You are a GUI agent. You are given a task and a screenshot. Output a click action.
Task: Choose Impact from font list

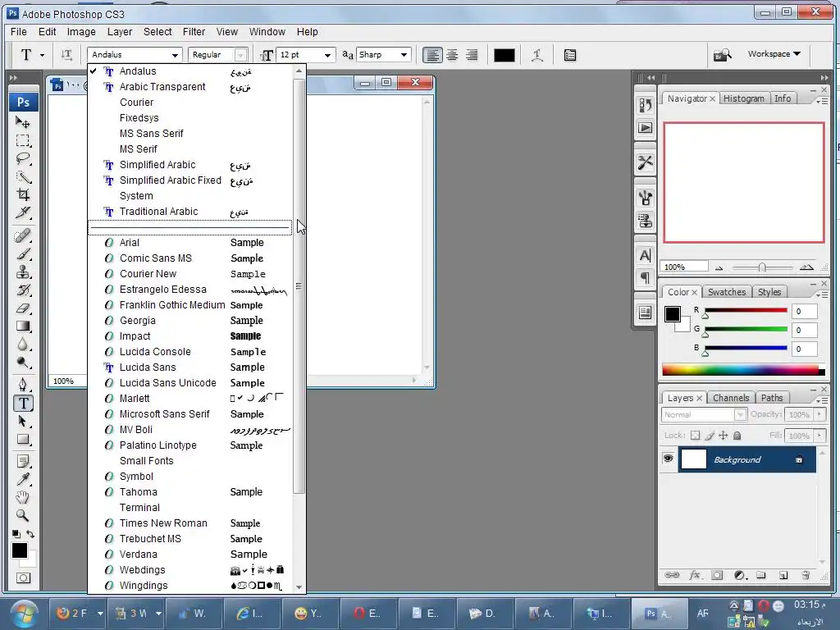[x=190, y=336]
